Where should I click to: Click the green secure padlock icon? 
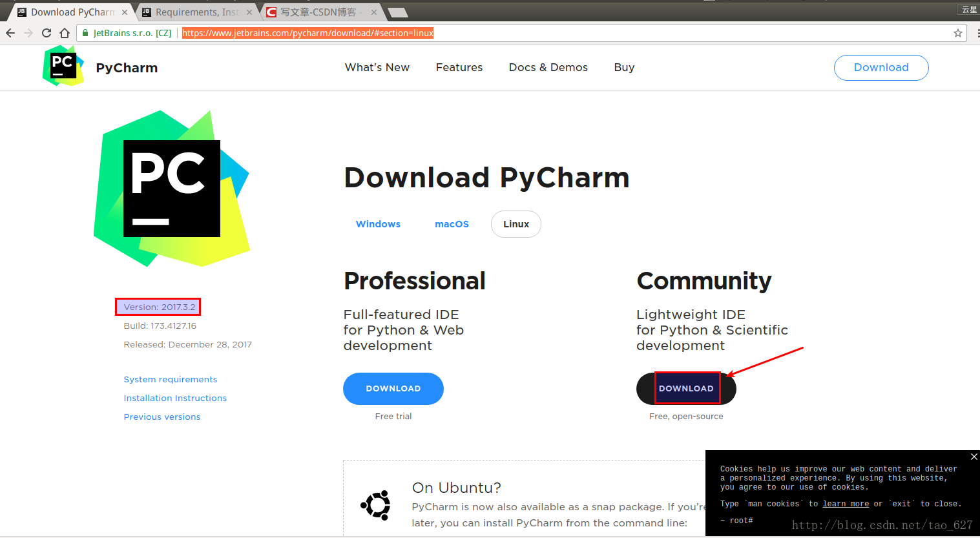85,33
